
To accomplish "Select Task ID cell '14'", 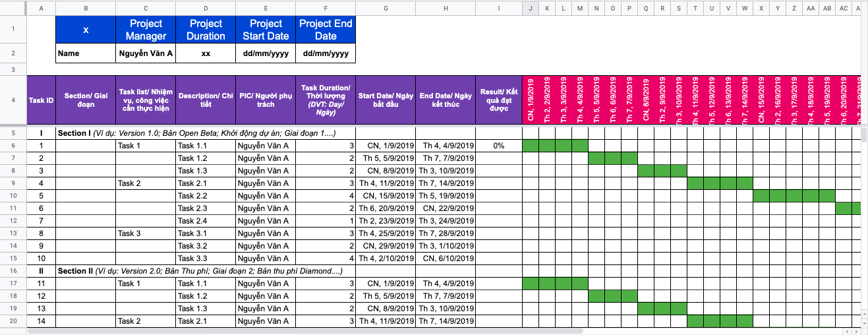I will (x=41, y=321).
